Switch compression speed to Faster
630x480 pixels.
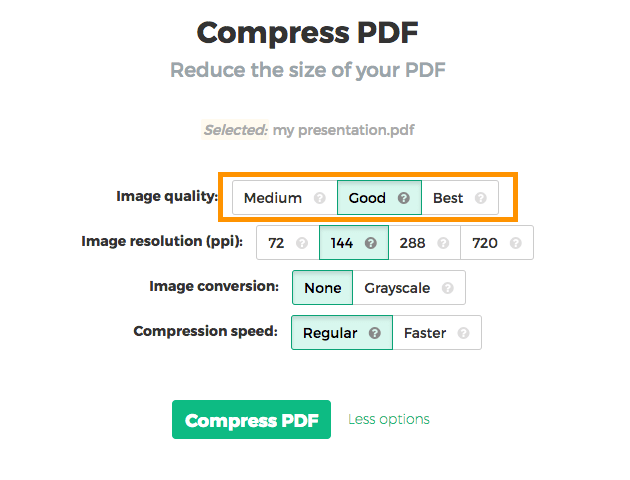pyautogui.click(x=425, y=333)
